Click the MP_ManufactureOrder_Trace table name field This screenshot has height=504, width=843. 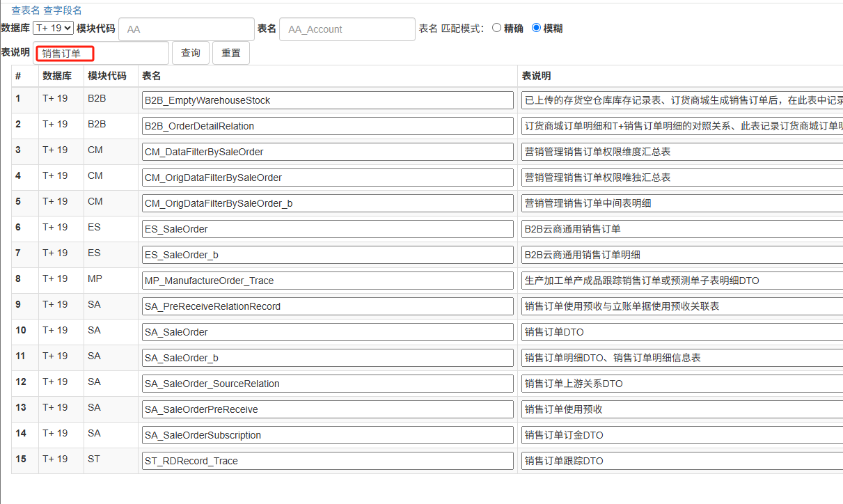tap(327, 281)
